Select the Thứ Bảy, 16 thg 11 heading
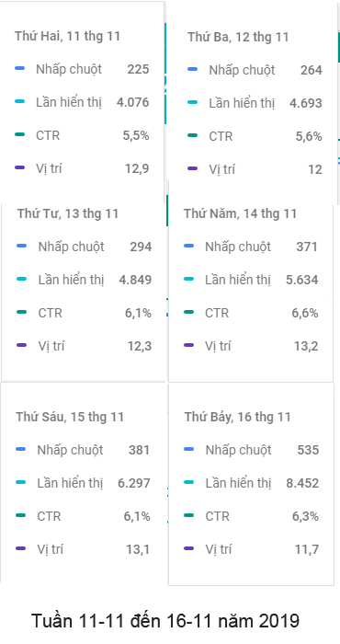340x644 pixels. 237,418
